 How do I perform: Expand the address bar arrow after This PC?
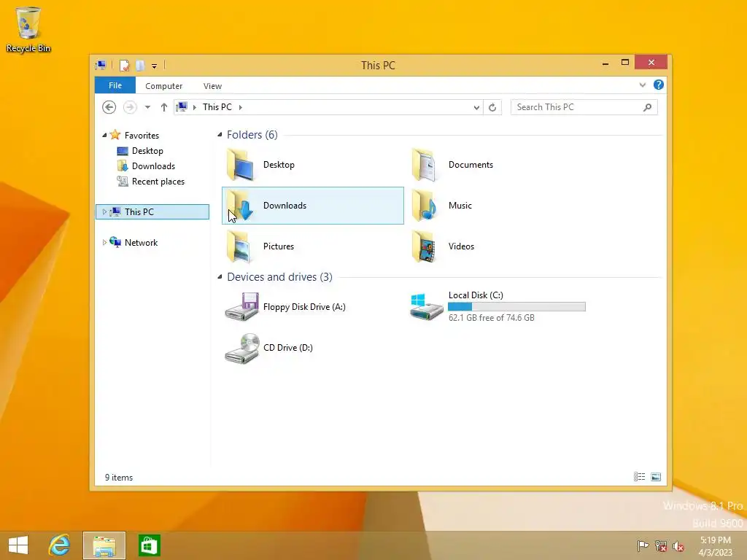click(x=241, y=108)
